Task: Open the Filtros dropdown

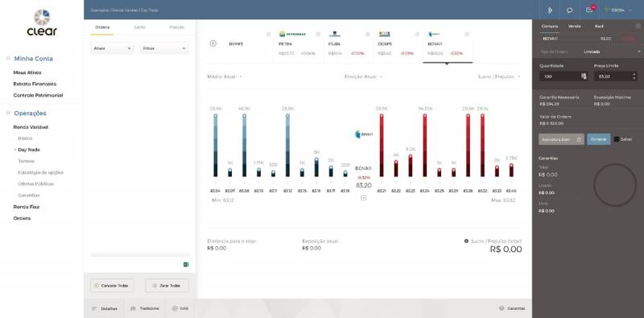Action: coord(164,48)
